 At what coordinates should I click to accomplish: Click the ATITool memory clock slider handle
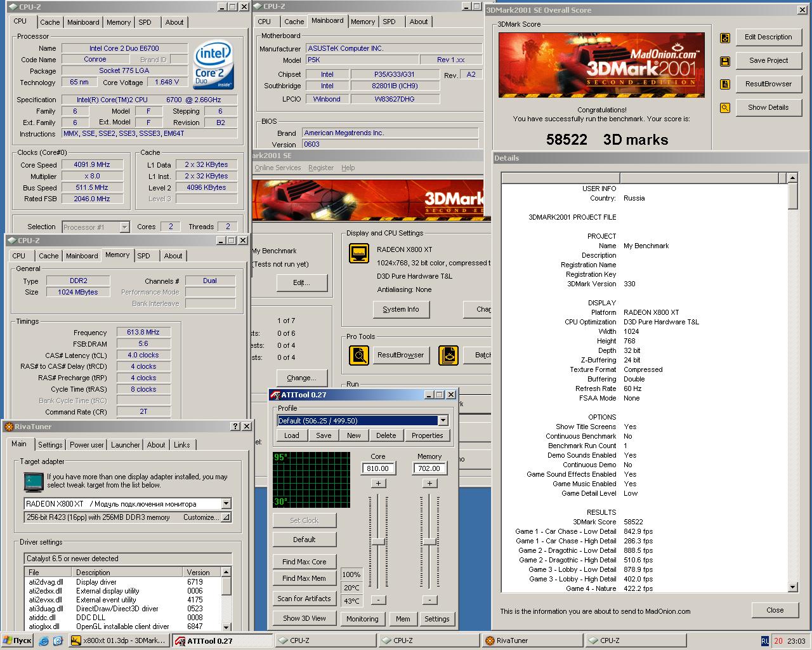pos(429,541)
